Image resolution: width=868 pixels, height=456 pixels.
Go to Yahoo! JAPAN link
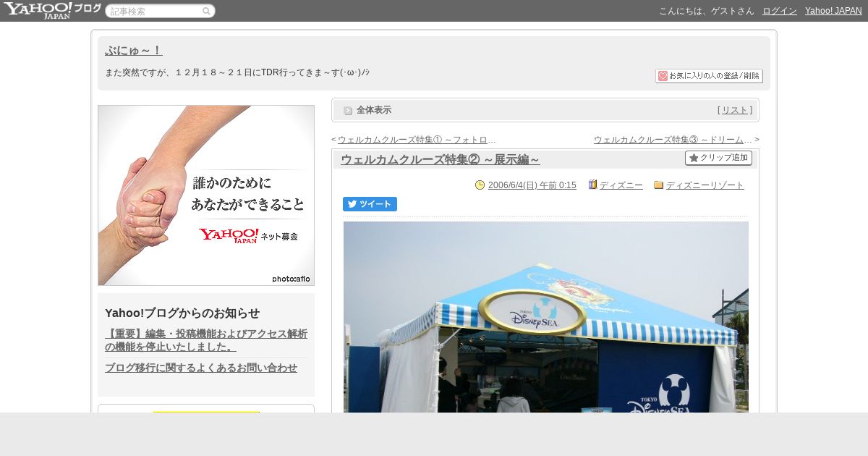[833, 11]
